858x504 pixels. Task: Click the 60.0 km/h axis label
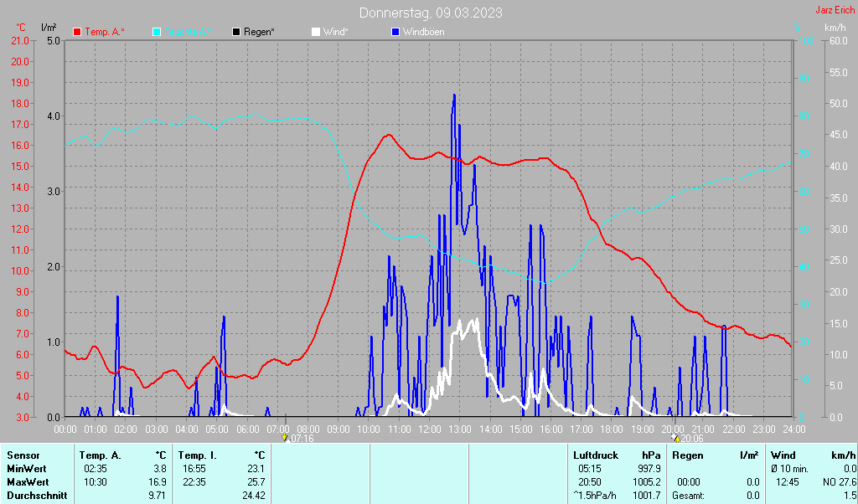pyautogui.click(x=838, y=41)
